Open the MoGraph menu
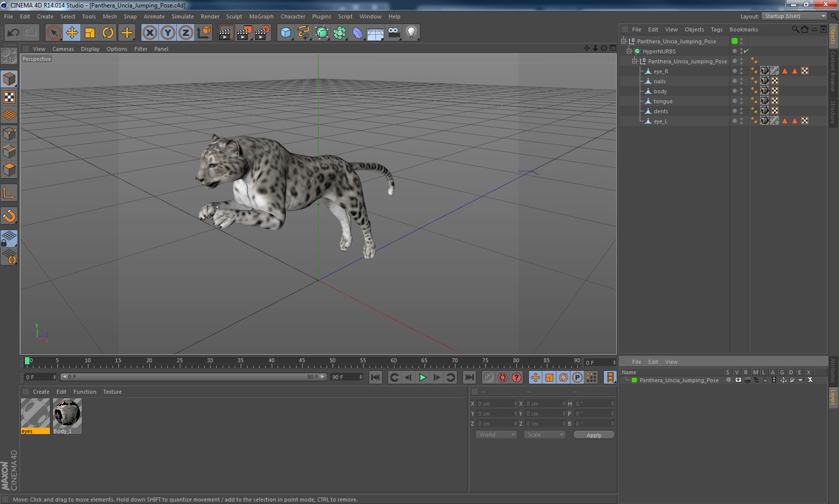Viewport: 839px width, 504px height. 261,16
